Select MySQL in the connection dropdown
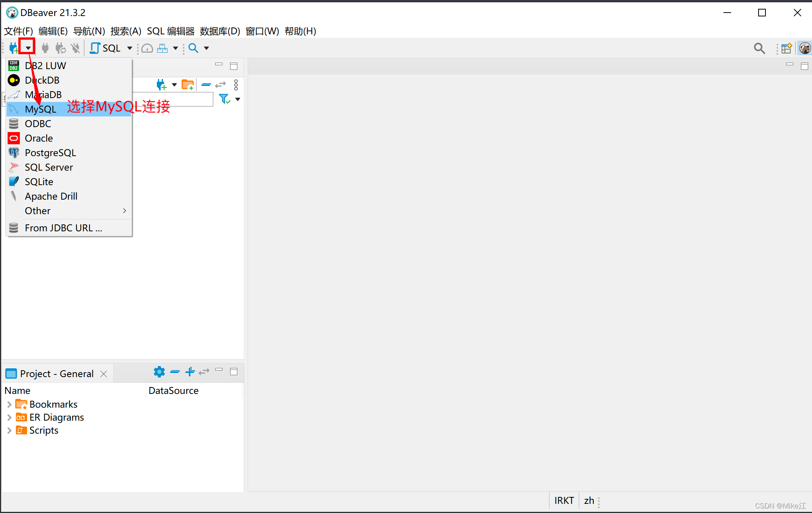Viewport: 812px width, 513px height. click(69, 109)
